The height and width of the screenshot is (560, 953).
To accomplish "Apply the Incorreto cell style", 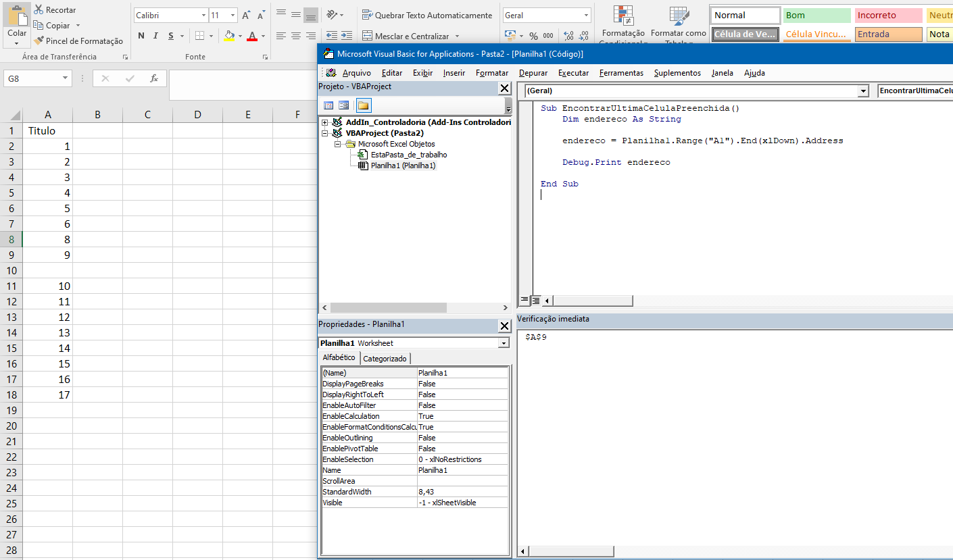I will (889, 15).
